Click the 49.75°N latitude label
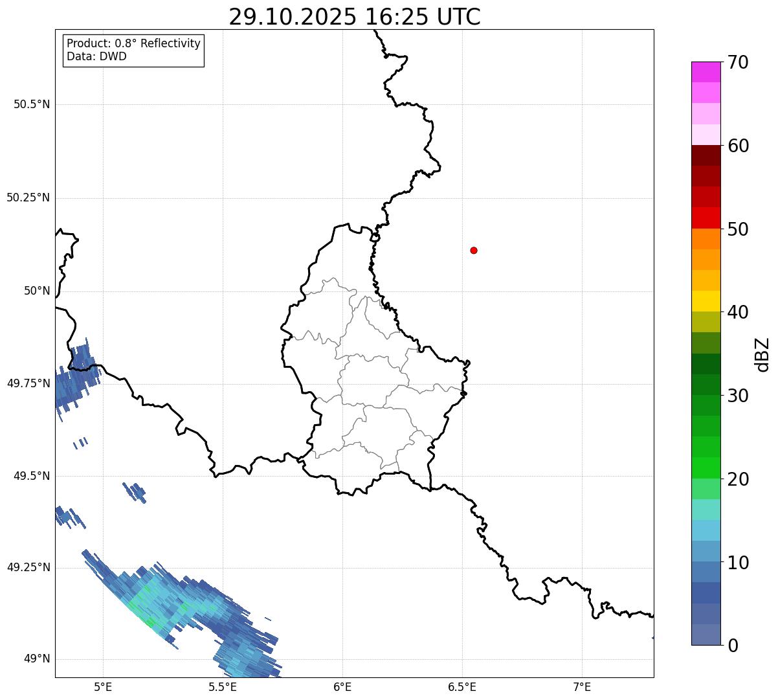The image size is (778, 700). pyautogui.click(x=28, y=383)
